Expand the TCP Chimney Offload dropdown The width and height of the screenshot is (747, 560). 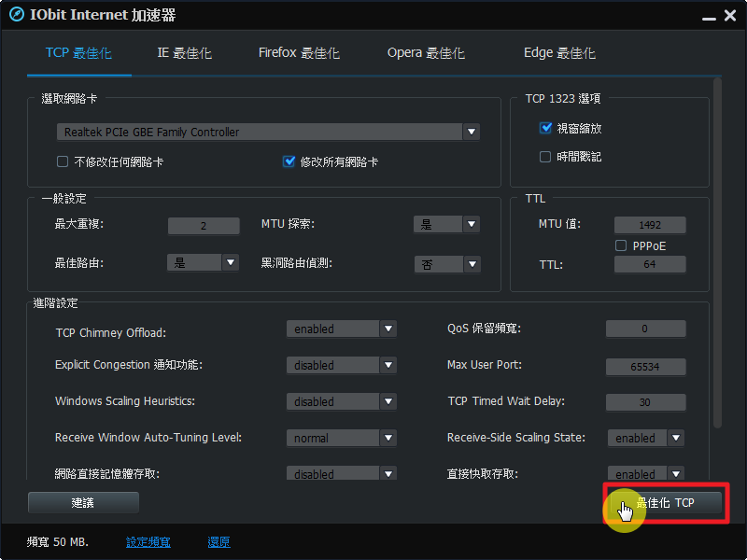(x=388, y=329)
